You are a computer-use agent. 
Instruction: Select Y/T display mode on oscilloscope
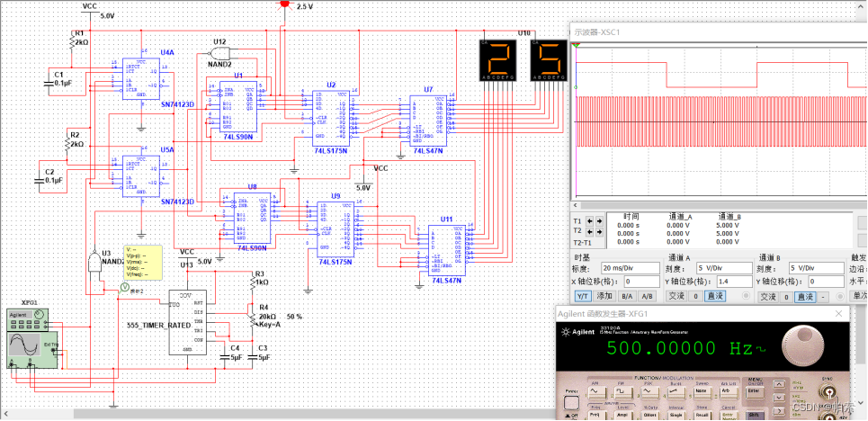click(583, 296)
